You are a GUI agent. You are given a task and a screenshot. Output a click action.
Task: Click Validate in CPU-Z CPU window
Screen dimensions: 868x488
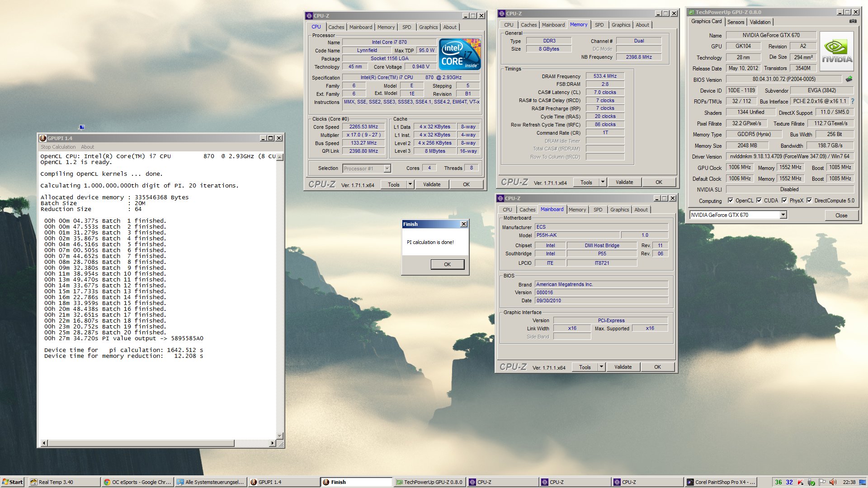pos(432,184)
